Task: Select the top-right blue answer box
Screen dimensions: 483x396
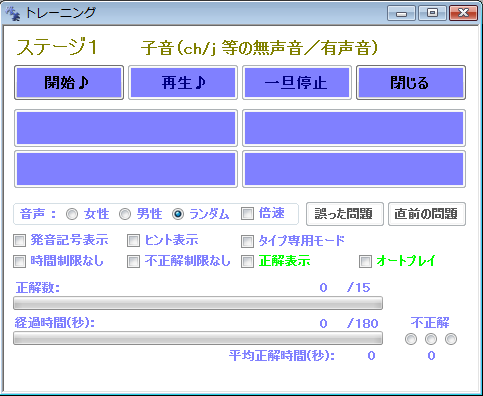Action: pyautogui.click(x=354, y=128)
